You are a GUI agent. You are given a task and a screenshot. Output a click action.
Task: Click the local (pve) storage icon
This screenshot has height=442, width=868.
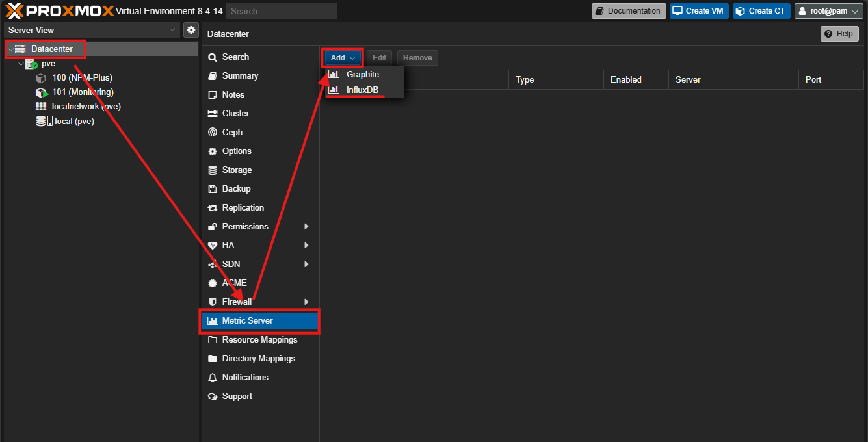[44, 121]
